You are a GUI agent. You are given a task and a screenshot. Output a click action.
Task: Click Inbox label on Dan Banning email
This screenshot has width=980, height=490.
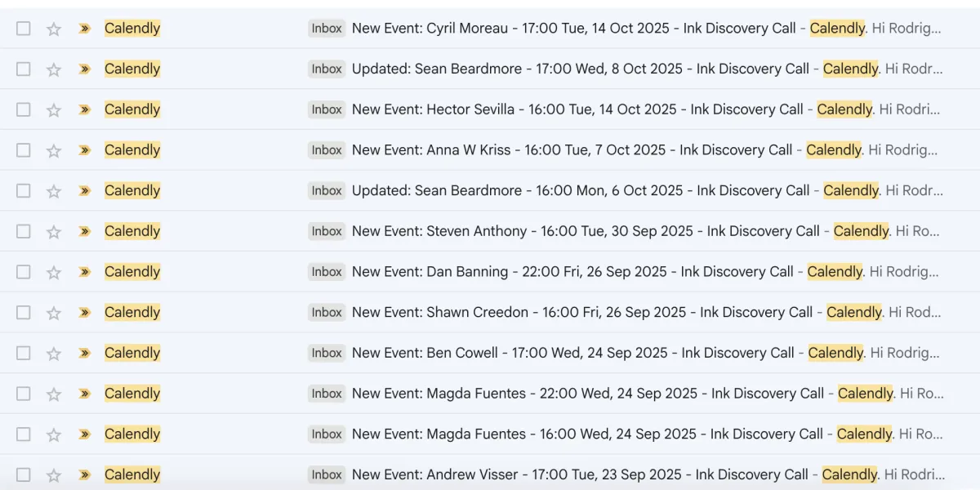[x=327, y=272]
